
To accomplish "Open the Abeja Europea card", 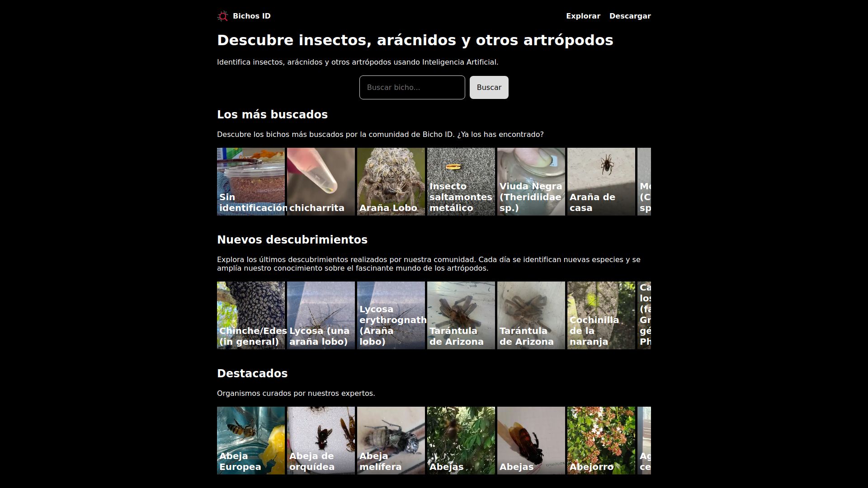I will (250, 441).
